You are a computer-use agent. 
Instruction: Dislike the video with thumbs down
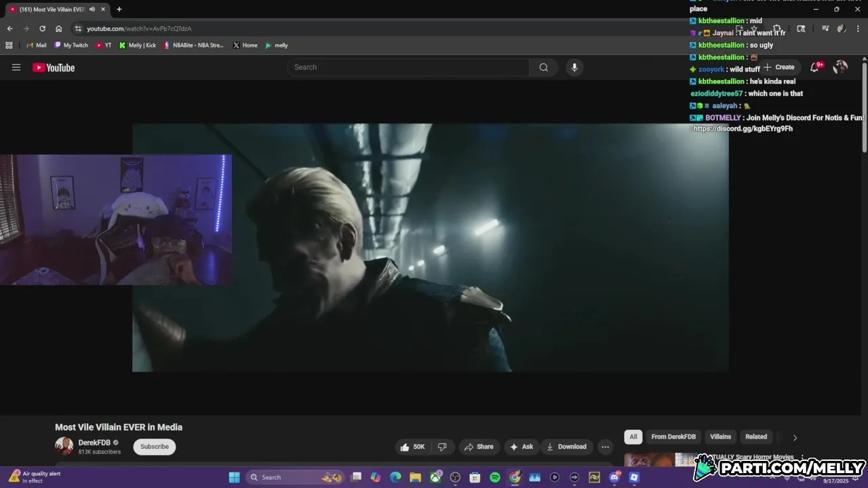(x=442, y=447)
